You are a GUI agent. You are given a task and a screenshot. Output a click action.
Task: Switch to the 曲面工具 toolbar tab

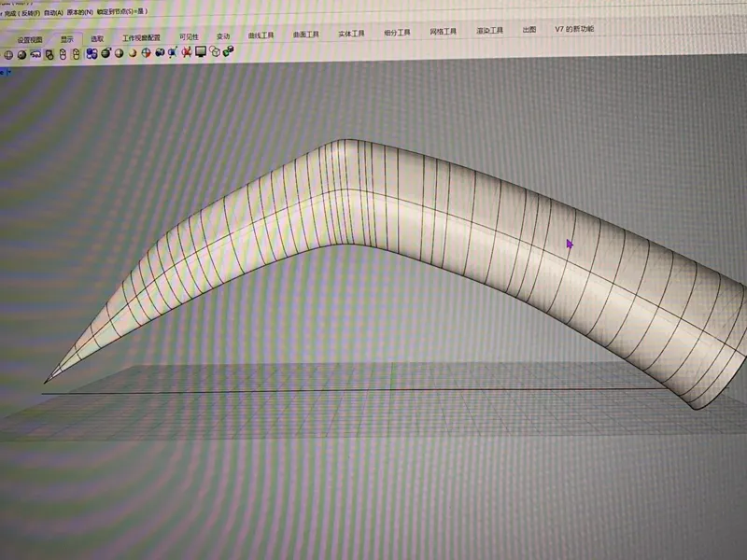(306, 35)
